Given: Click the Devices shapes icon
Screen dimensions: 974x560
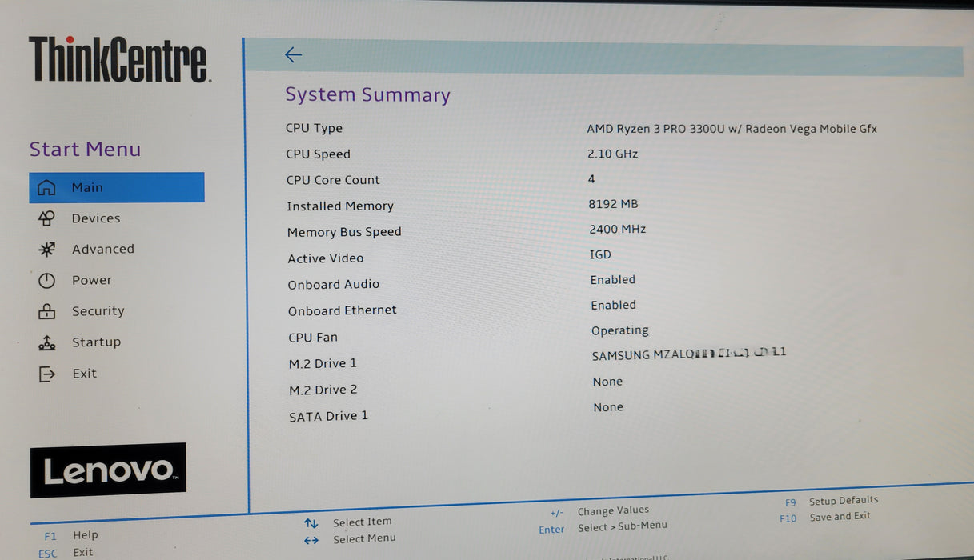Looking at the screenshot, I should click(46, 218).
